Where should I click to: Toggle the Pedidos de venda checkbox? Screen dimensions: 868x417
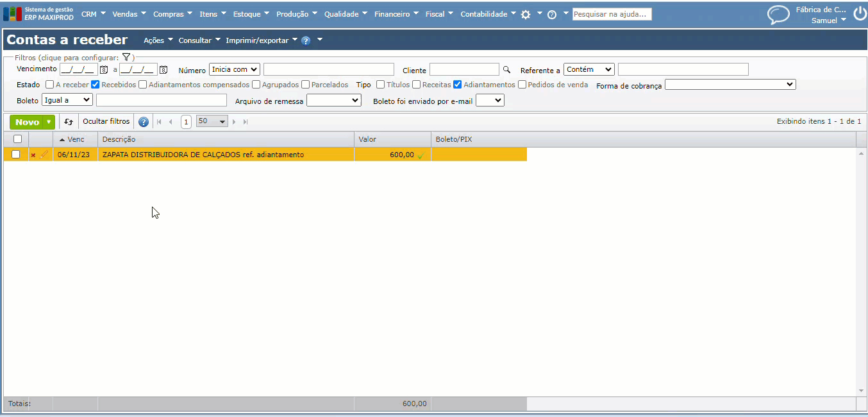(x=522, y=85)
